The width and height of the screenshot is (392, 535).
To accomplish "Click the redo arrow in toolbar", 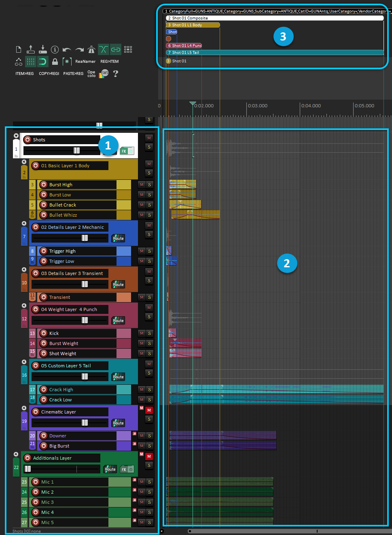I will [79, 49].
